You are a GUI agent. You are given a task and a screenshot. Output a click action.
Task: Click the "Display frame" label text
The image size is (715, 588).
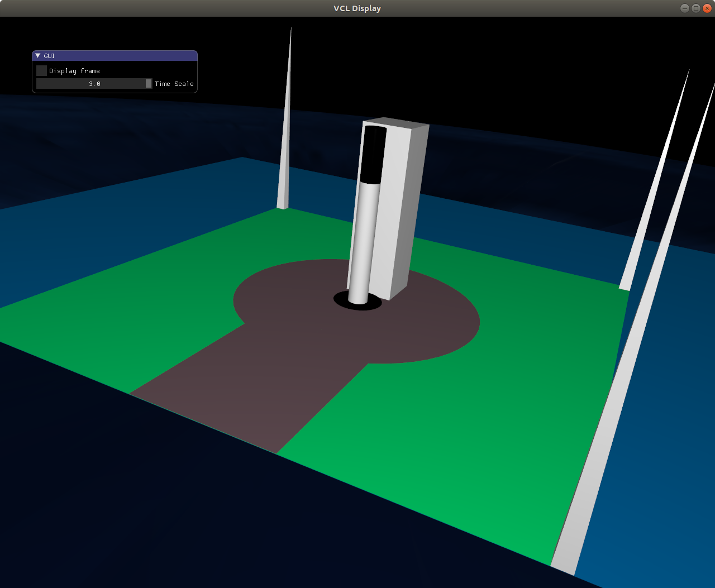[x=74, y=71]
